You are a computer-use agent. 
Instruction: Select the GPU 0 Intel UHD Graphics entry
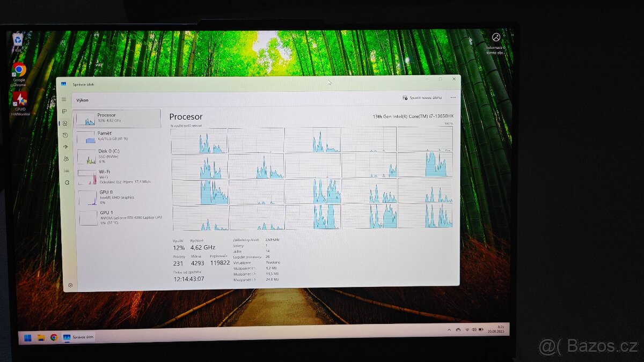click(x=120, y=197)
